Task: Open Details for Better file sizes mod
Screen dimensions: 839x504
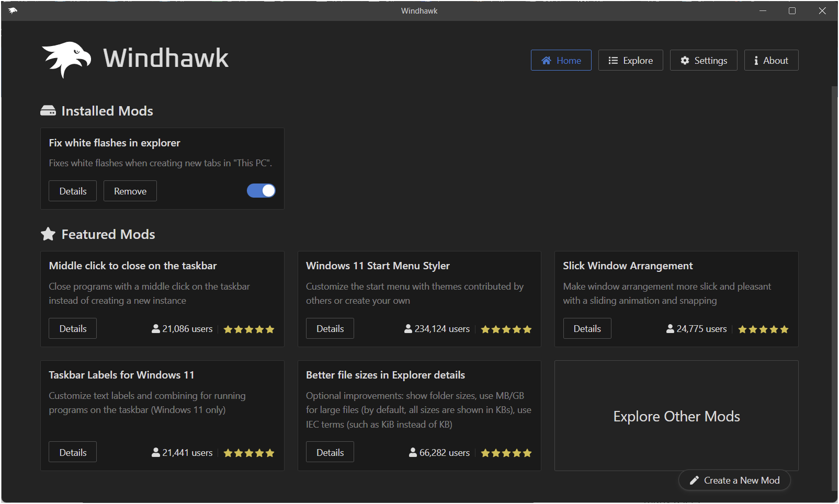Action: 330,452
